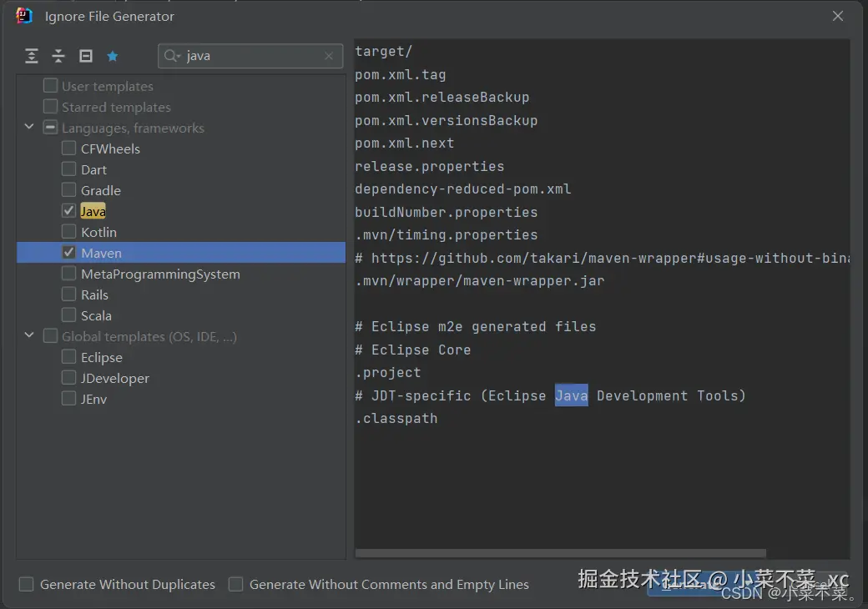868x609 pixels.
Task: Click the pom.xml.tag preview line
Action: coord(401,75)
